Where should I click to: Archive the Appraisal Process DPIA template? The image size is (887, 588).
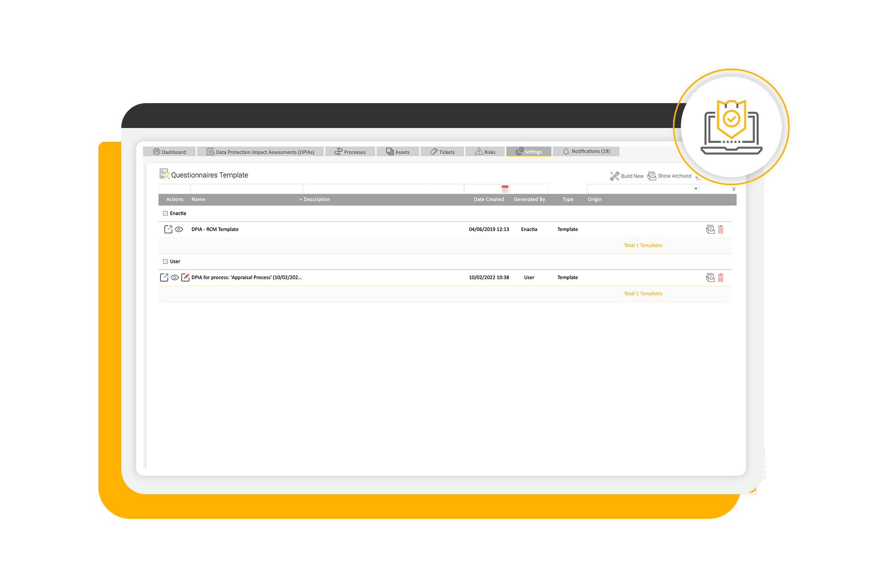coord(710,278)
